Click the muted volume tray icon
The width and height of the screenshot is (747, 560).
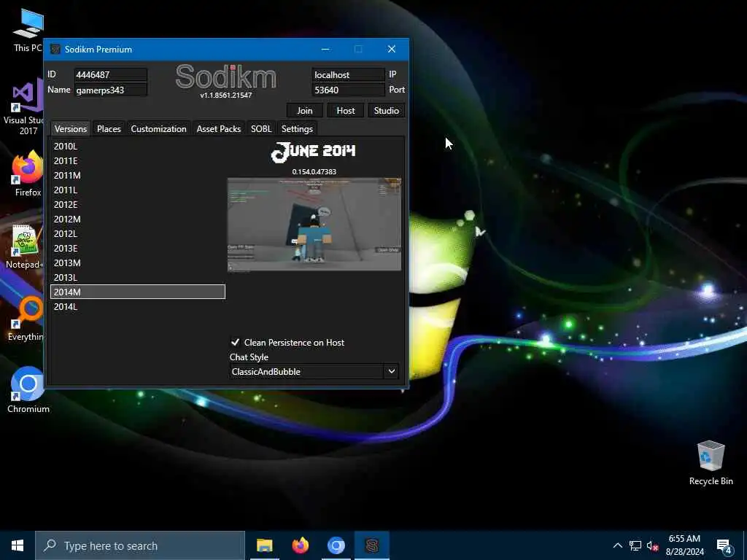click(652, 545)
